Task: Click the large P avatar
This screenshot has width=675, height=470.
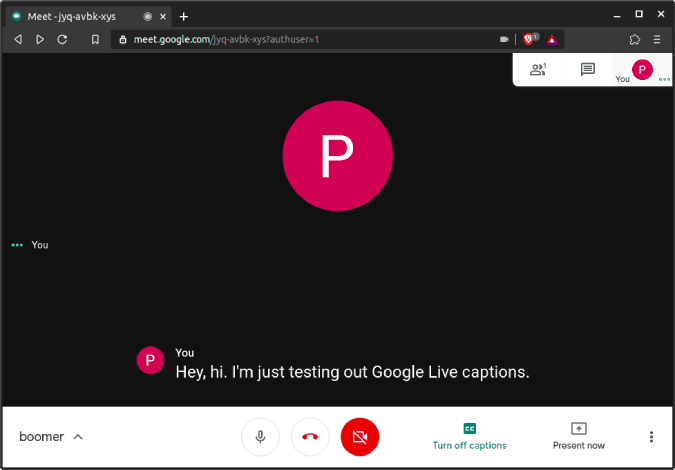Action: (338, 156)
